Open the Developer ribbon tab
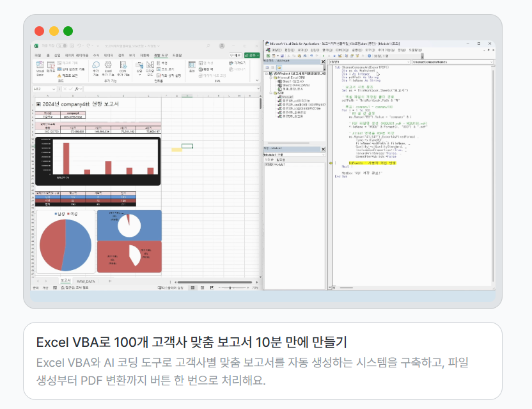Image resolution: width=532 pixels, height=409 pixels. (160, 56)
